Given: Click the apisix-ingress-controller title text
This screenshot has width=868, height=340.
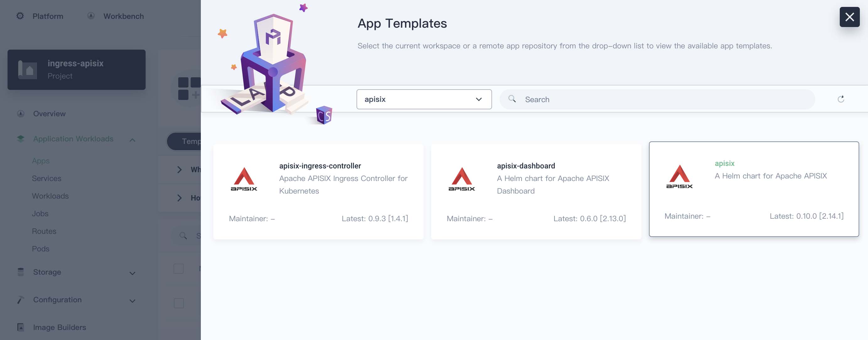Looking at the screenshot, I should click(x=320, y=166).
